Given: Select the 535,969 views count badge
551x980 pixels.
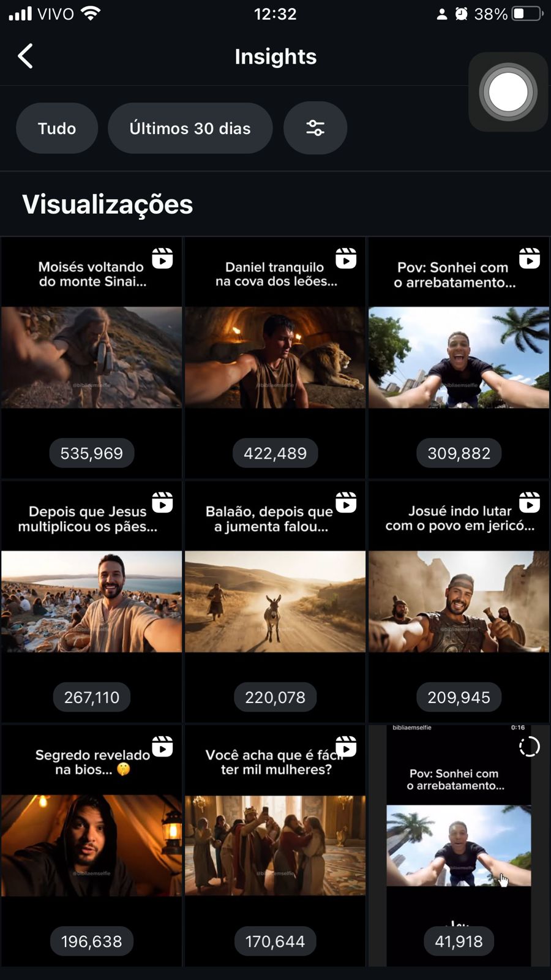Looking at the screenshot, I should click(92, 453).
